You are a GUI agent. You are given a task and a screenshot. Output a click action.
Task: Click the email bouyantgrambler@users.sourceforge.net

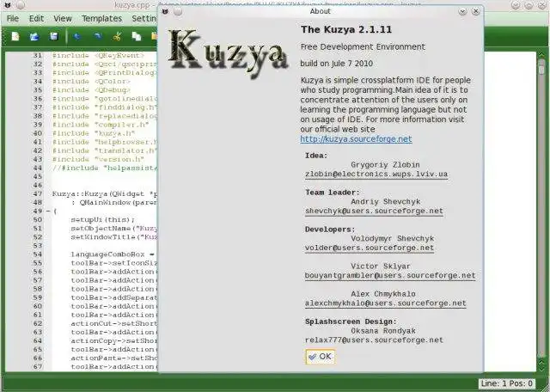pos(390,275)
